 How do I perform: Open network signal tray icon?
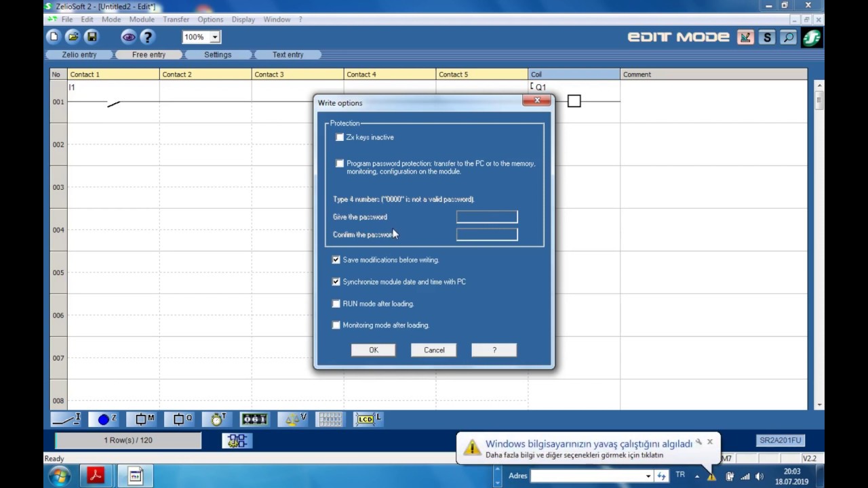[x=745, y=476]
